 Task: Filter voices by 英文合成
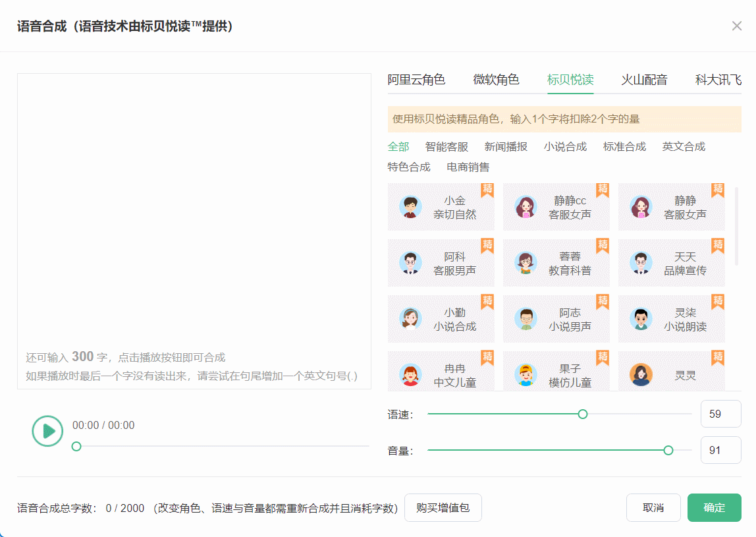(684, 147)
